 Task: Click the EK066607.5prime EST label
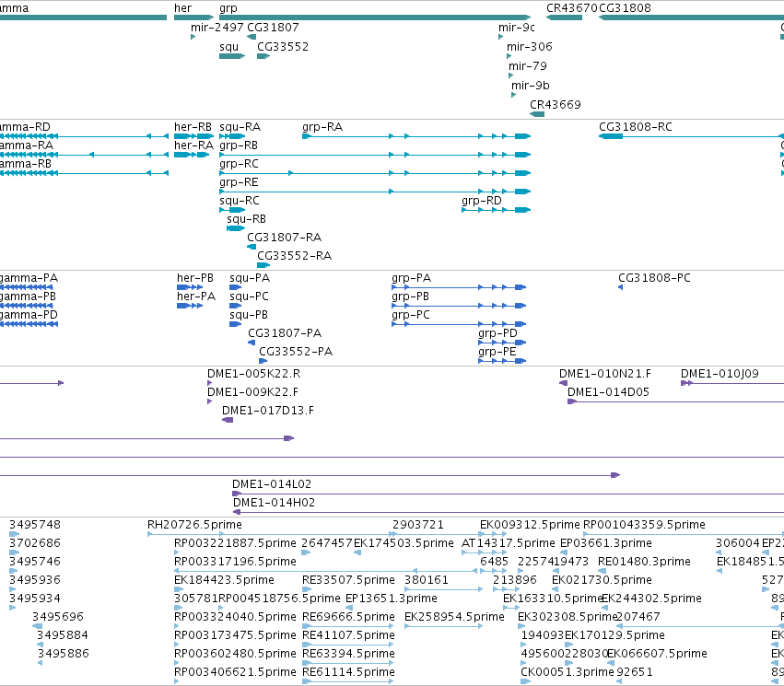coord(657,654)
